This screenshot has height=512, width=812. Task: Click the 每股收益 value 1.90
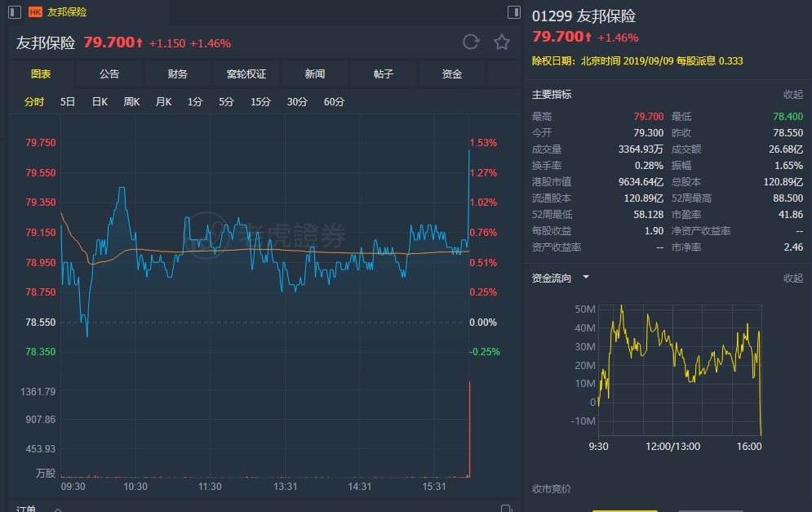[654, 231]
